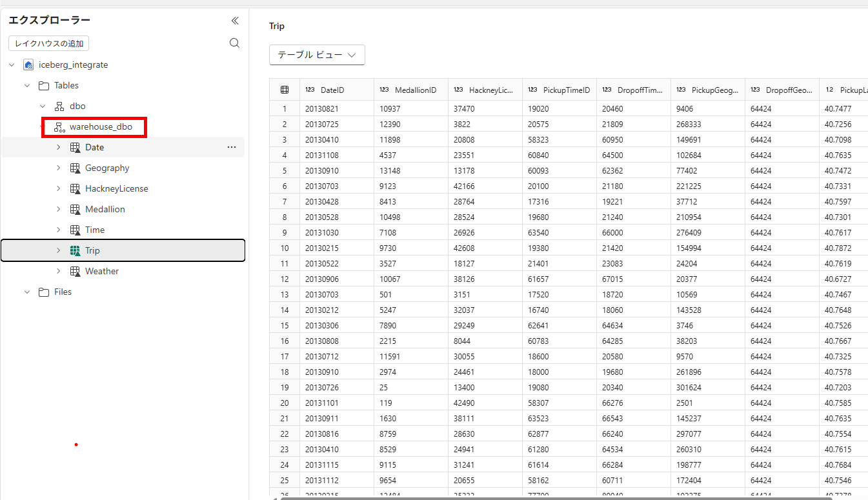Click the PickupTimeID column header

point(560,90)
